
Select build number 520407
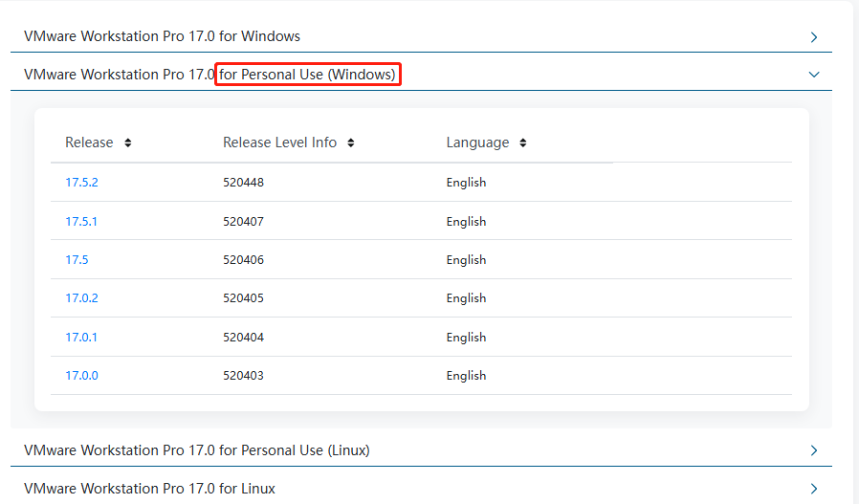coord(243,222)
